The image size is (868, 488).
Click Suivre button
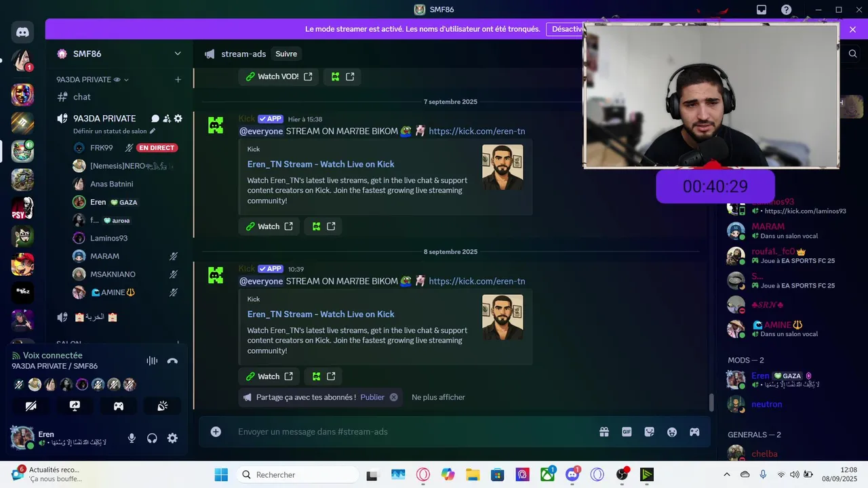[286, 54]
